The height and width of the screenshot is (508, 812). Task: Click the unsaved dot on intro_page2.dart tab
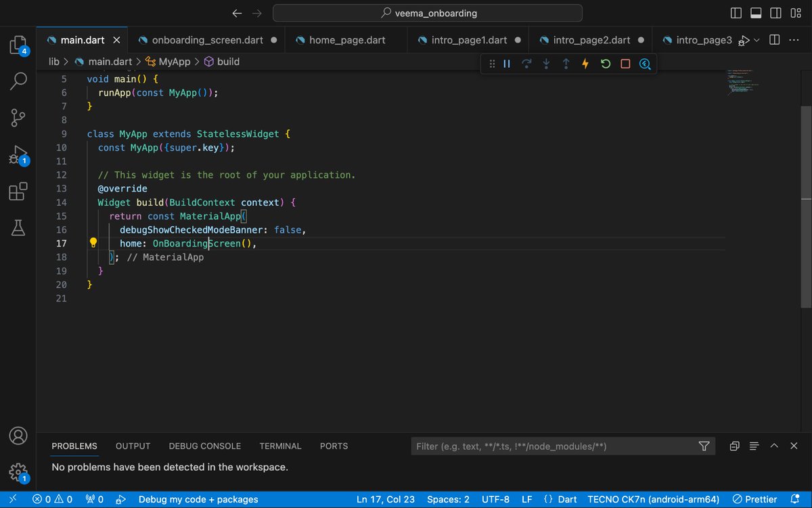tap(641, 40)
